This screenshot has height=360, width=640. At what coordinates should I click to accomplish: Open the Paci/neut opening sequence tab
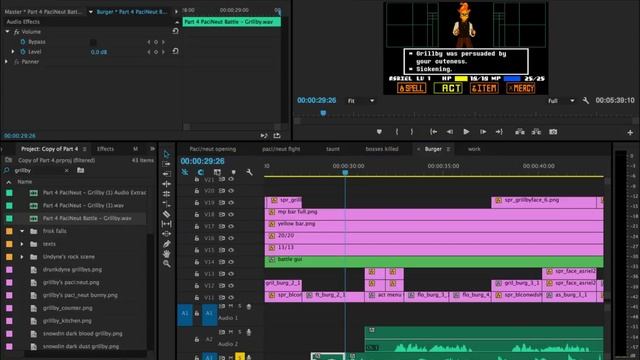(213, 149)
